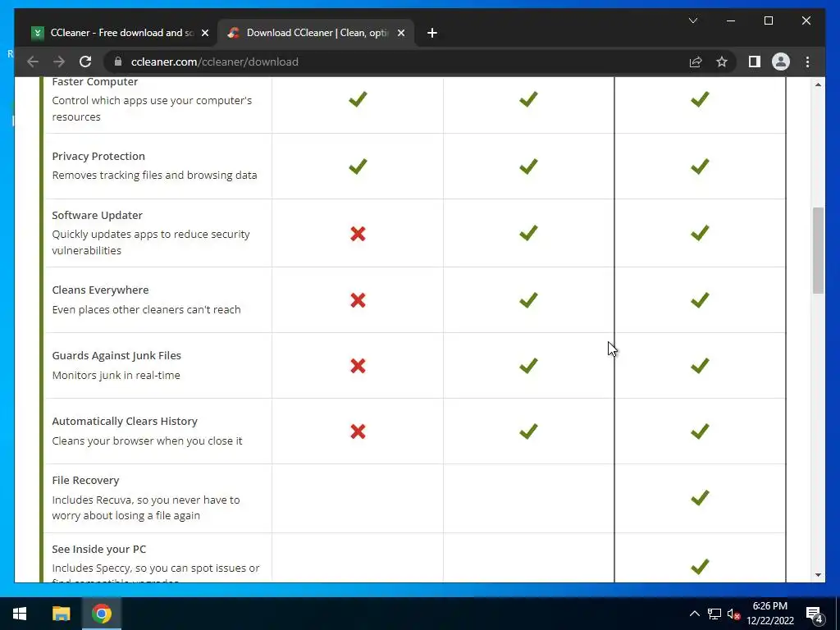
Task: Open a new browser tab
Action: (432, 33)
